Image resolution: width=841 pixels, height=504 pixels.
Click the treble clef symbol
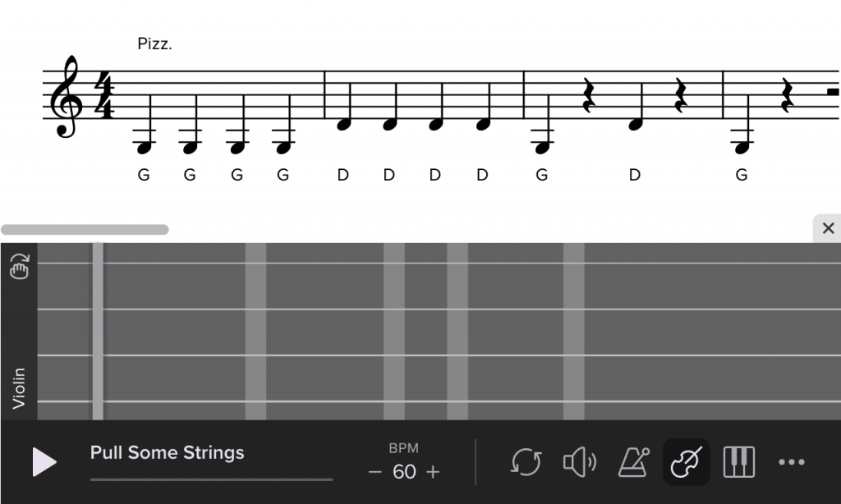pos(66,97)
